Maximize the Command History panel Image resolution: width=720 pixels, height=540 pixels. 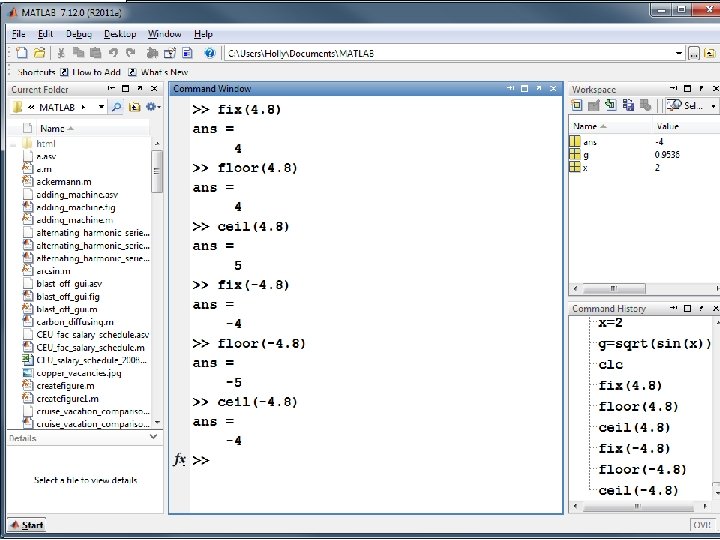click(x=687, y=308)
